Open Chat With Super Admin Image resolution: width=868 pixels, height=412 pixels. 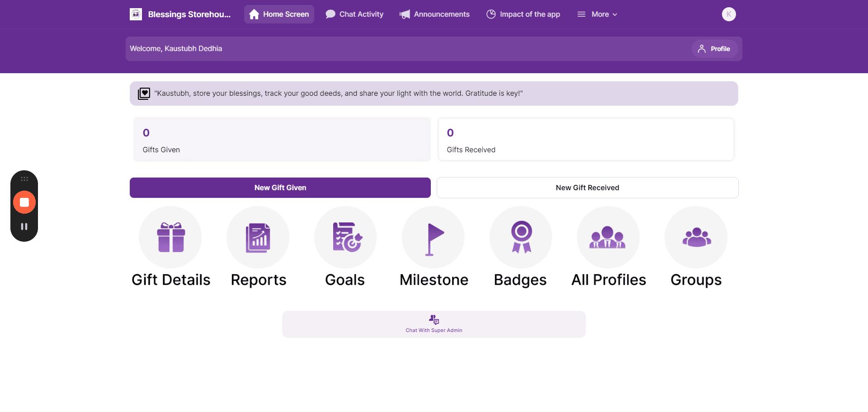click(x=434, y=324)
